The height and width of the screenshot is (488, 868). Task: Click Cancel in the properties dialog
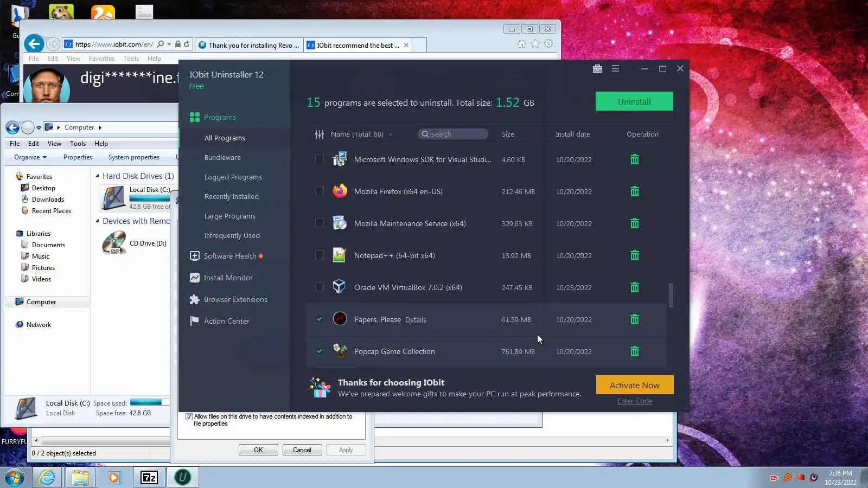point(302,450)
